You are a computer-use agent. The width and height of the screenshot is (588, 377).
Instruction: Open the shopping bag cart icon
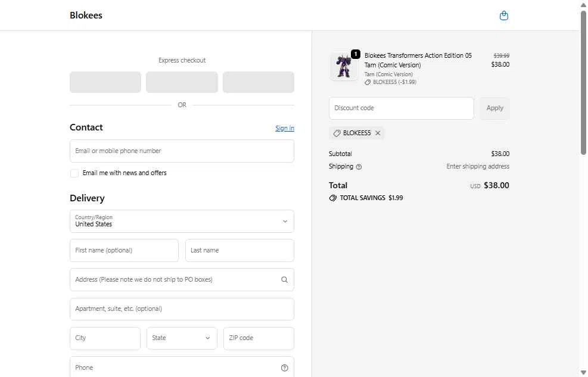click(503, 15)
